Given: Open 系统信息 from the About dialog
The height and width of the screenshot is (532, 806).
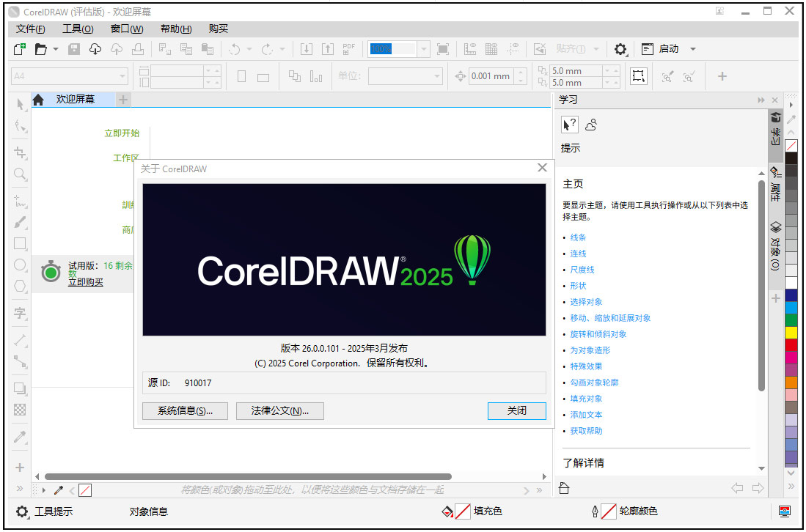Looking at the screenshot, I should (x=185, y=411).
